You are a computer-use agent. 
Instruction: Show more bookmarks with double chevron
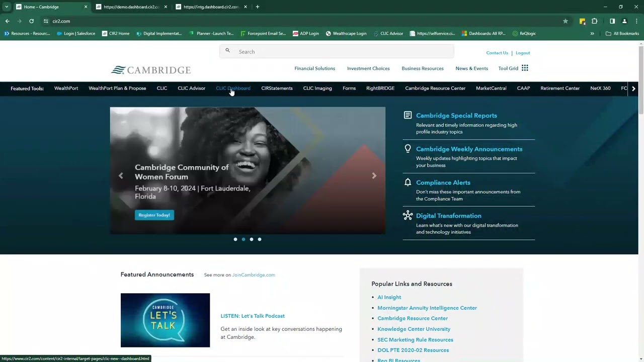(x=592, y=34)
